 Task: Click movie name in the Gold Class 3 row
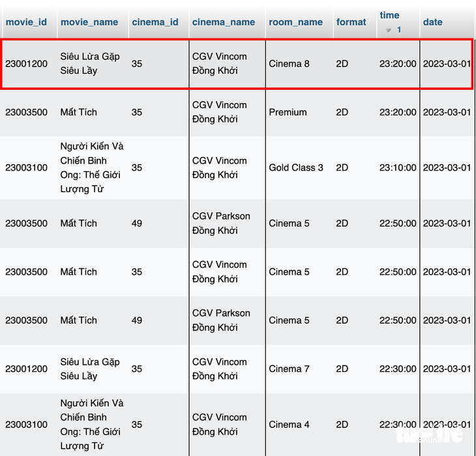(x=92, y=167)
